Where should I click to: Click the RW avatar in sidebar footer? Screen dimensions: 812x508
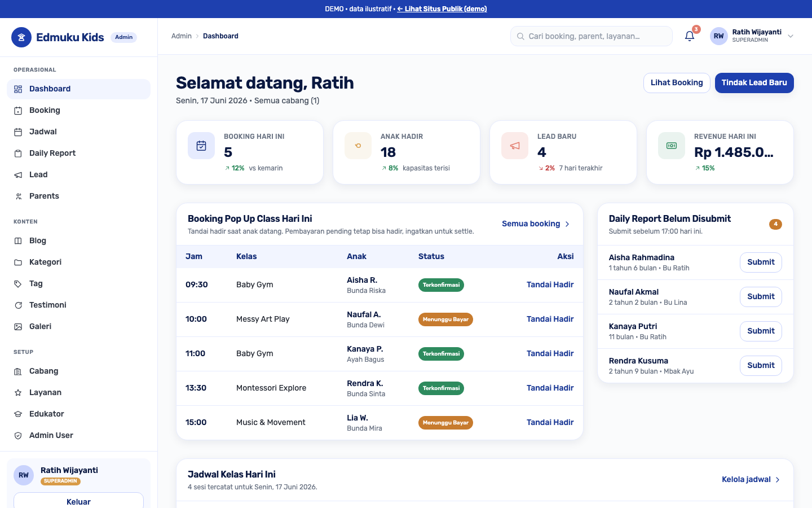tap(24, 475)
